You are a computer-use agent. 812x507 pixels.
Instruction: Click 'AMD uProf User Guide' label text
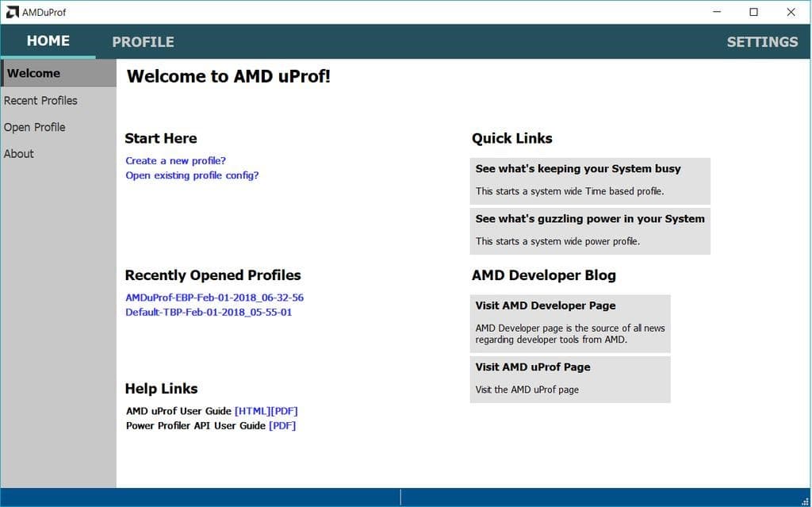pyautogui.click(x=178, y=411)
